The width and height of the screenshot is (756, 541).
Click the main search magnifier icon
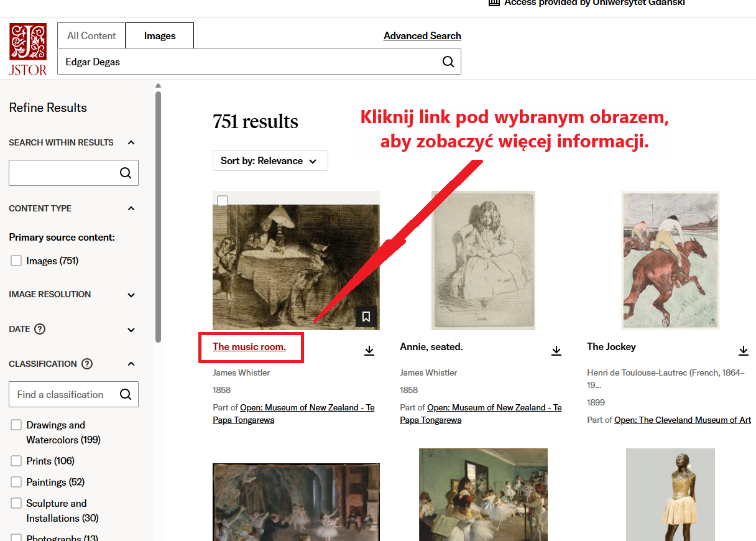click(448, 62)
